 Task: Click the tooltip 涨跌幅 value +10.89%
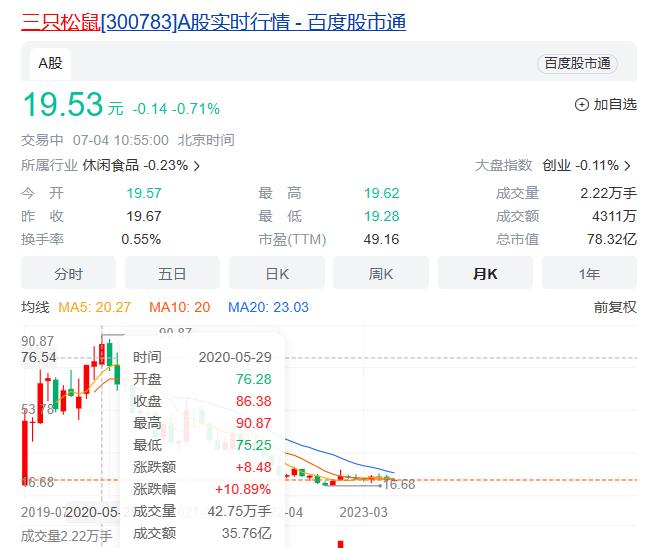243,489
